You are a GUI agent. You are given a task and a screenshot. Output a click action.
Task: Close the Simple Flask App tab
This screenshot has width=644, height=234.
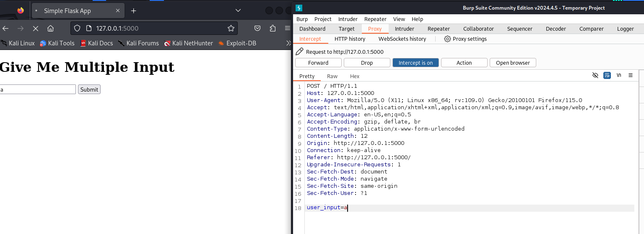pyautogui.click(x=118, y=11)
